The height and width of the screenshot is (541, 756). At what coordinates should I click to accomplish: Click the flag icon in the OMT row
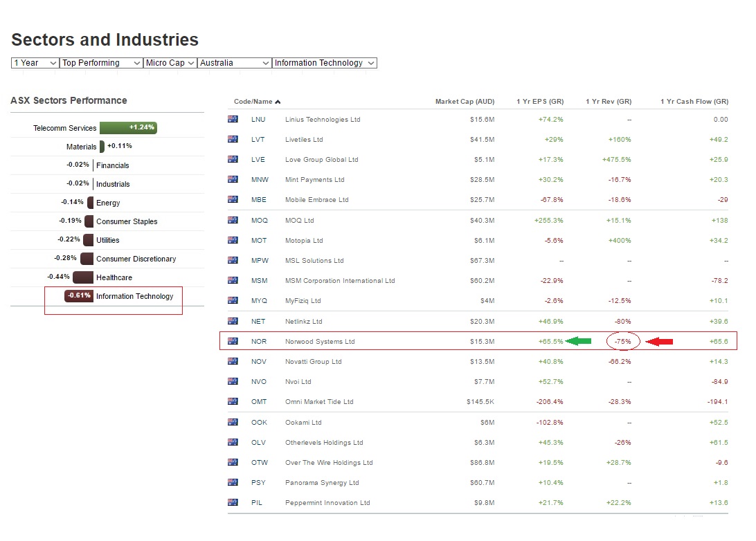click(233, 401)
